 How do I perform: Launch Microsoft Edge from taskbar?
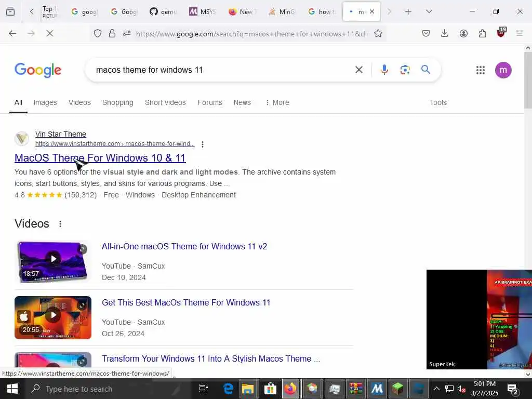tap(228, 389)
